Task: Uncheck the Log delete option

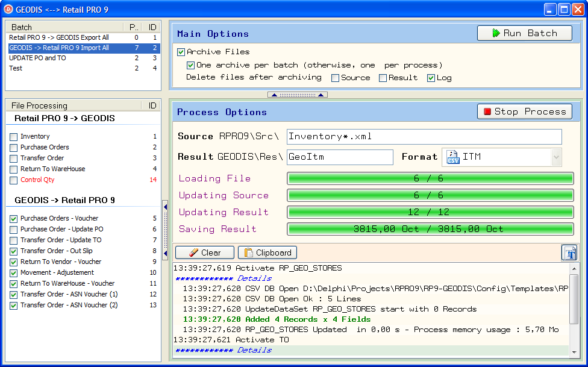Action: (431, 78)
